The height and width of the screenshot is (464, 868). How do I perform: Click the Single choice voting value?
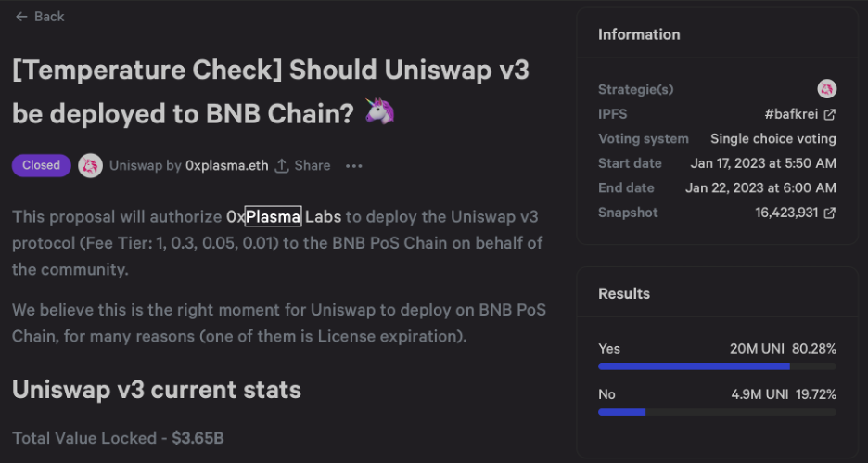pyautogui.click(x=772, y=138)
